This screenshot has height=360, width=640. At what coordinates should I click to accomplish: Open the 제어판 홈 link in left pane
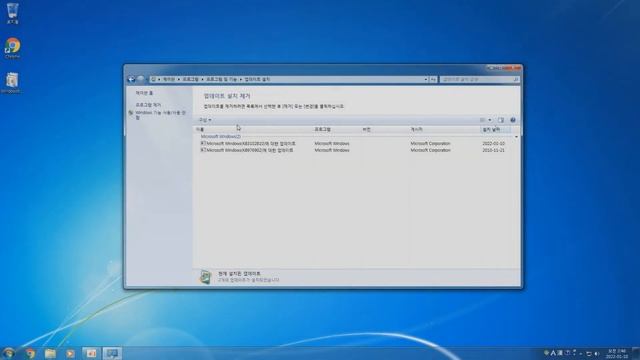click(144, 93)
